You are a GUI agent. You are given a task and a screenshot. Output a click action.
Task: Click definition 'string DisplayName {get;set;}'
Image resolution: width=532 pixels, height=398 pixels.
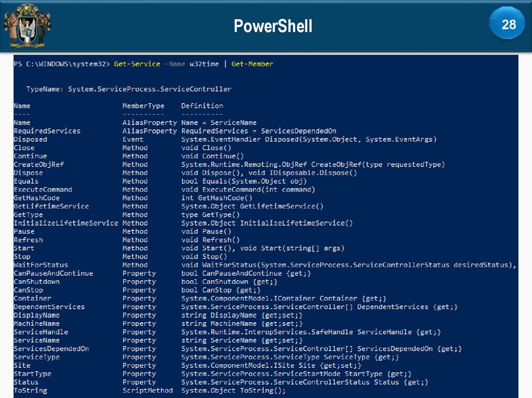pos(242,315)
